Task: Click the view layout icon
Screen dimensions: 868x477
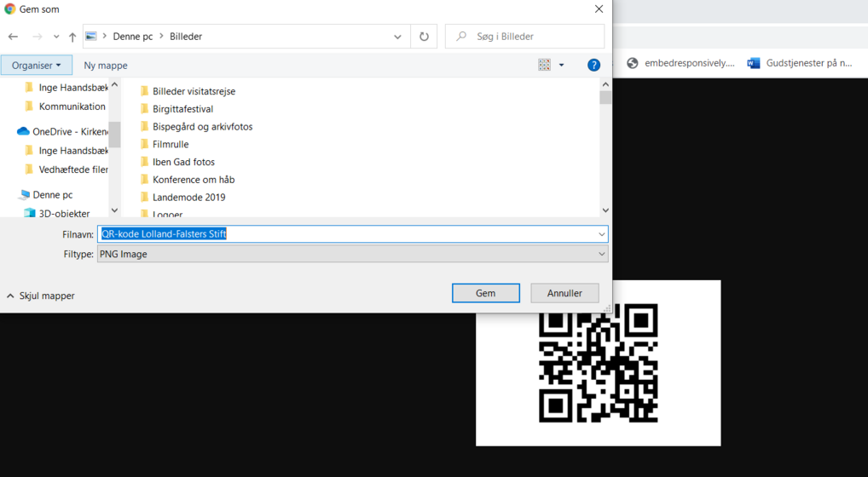Action: [544, 65]
